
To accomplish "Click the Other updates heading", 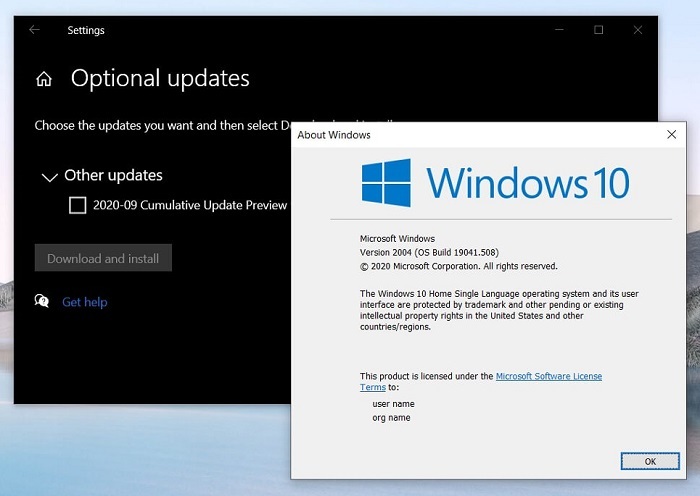I will (x=113, y=175).
